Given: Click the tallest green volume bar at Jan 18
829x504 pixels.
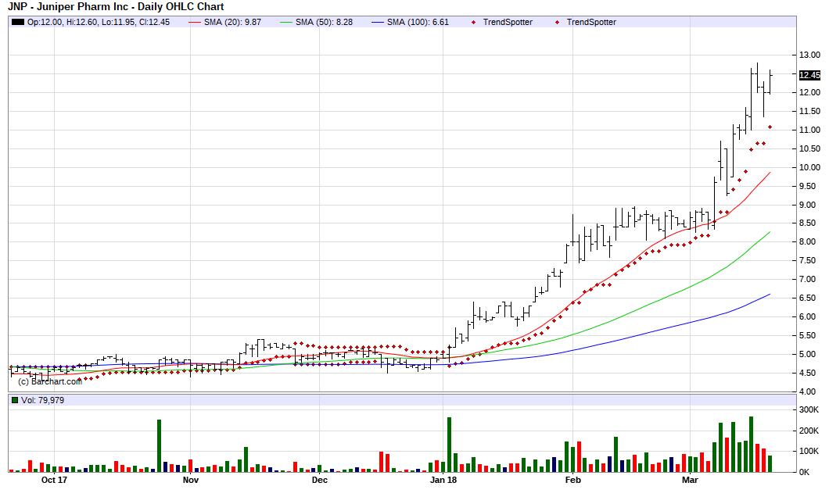Looking at the screenshot, I should click(450, 445).
